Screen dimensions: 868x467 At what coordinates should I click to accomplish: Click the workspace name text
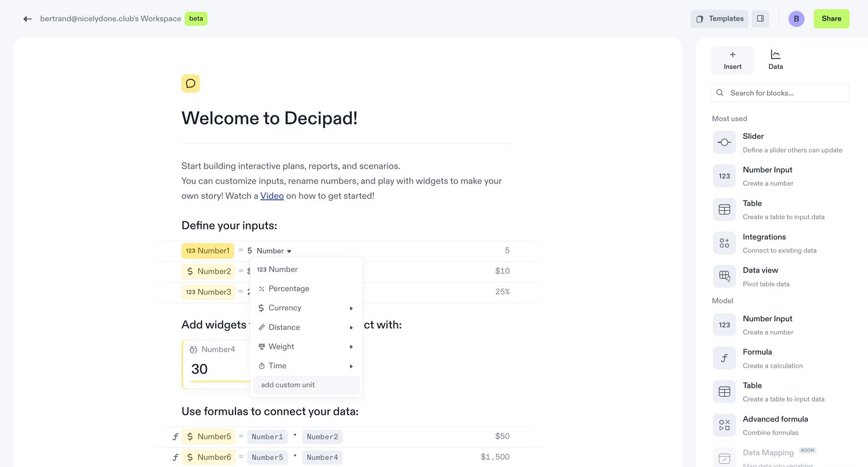pyautogui.click(x=110, y=19)
